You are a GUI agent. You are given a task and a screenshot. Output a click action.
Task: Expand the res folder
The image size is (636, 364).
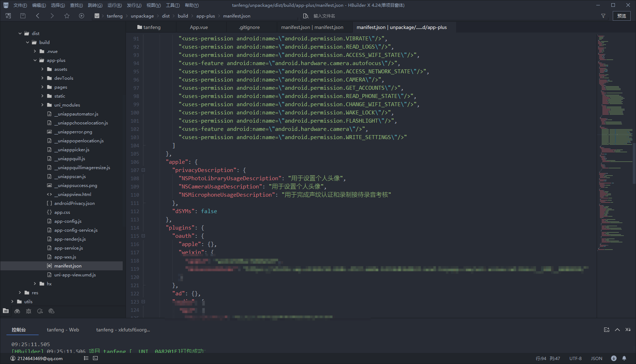tap(20, 292)
